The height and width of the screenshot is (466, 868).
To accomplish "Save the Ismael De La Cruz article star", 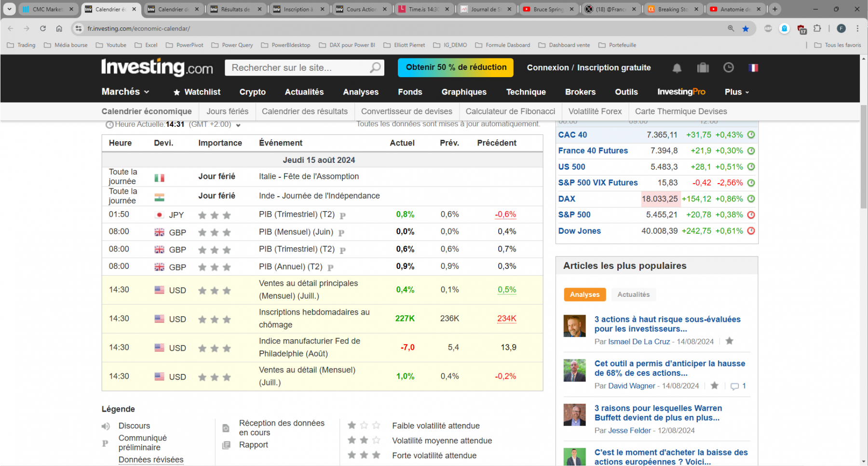I will pos(730,341).
